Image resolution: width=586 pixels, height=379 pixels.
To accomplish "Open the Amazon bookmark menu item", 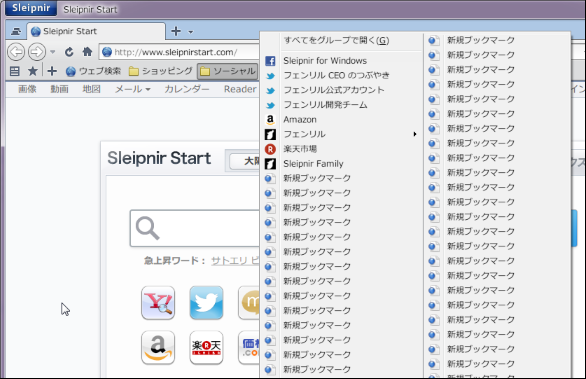I will [342, 120].
